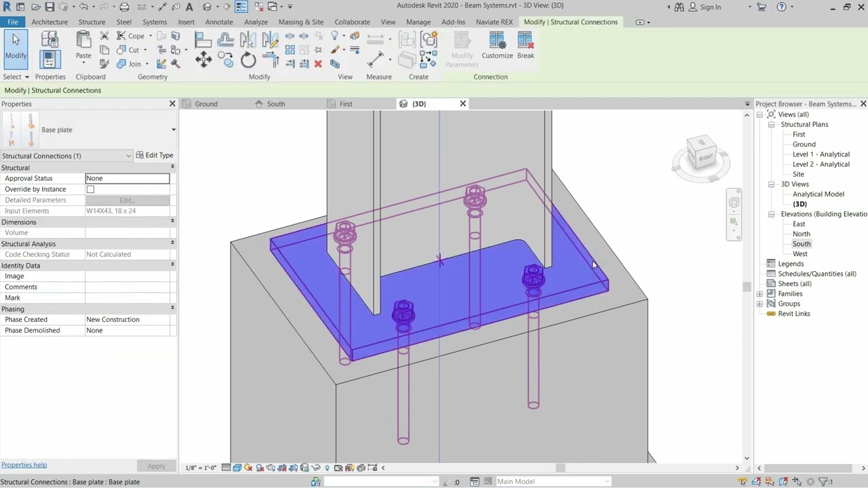Click the Align tool icon
This screenshot has width=868, height=488.
[x=203, y=41]
